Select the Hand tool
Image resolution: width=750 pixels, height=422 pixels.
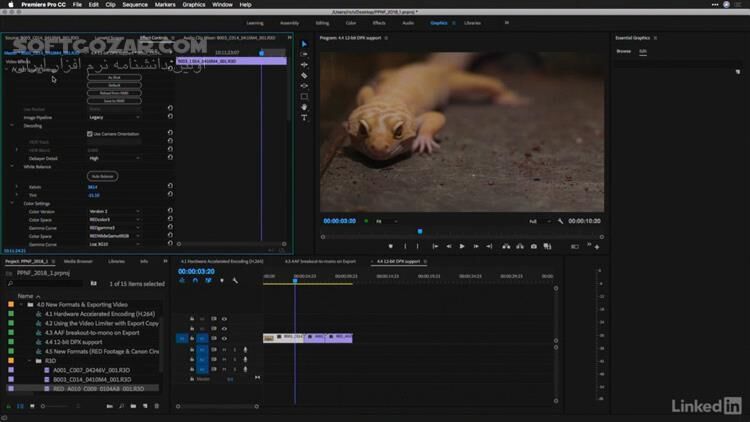click(304, 107)
